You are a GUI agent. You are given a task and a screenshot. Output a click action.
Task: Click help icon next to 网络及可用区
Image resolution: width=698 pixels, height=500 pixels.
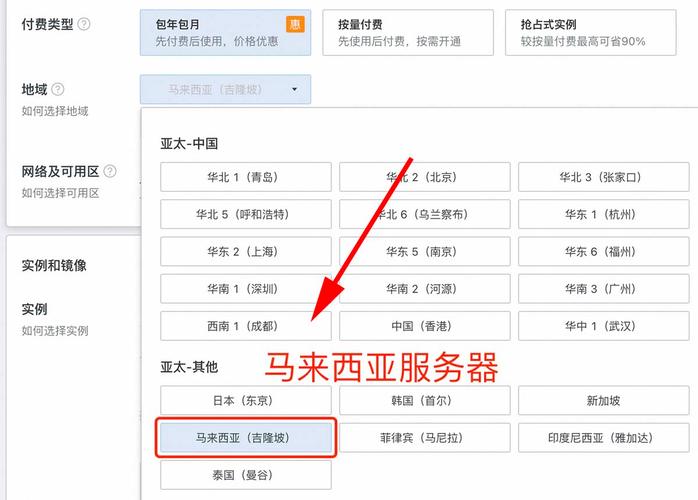coord(110,171)
